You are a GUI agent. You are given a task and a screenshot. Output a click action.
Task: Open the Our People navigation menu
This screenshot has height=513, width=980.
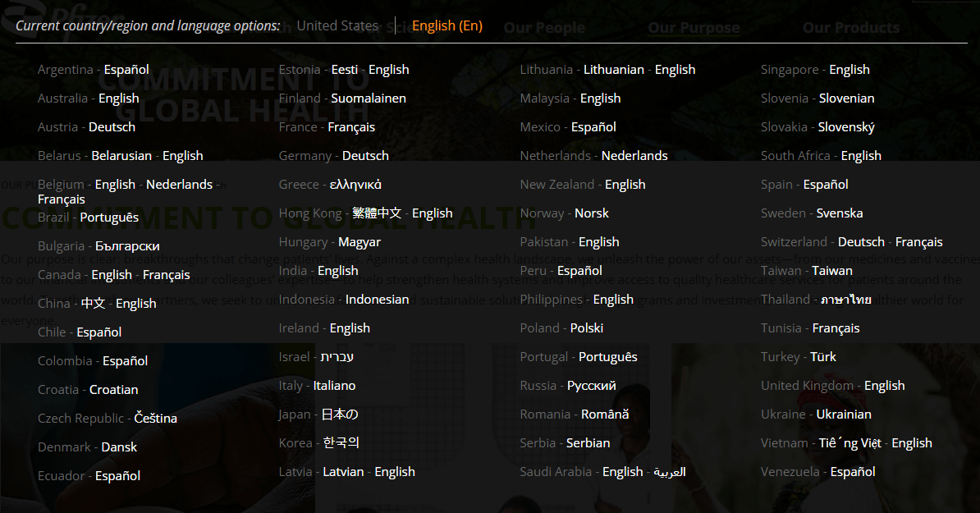point(544,28)
